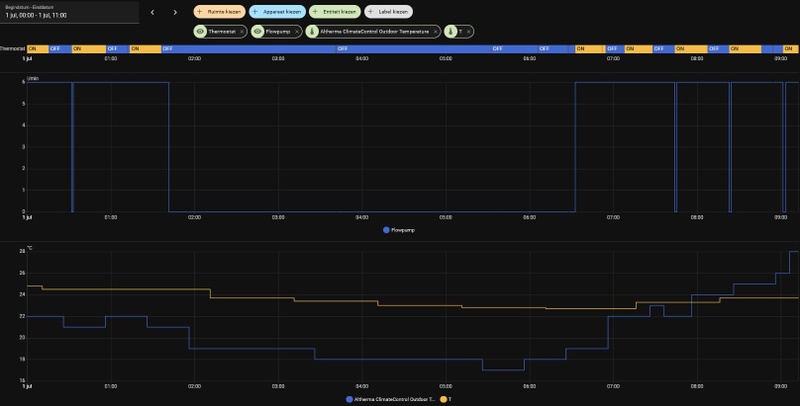800x406 pixels.
Task: Click the °C unit label on temperature chart
Action: (x=30, y=248)
